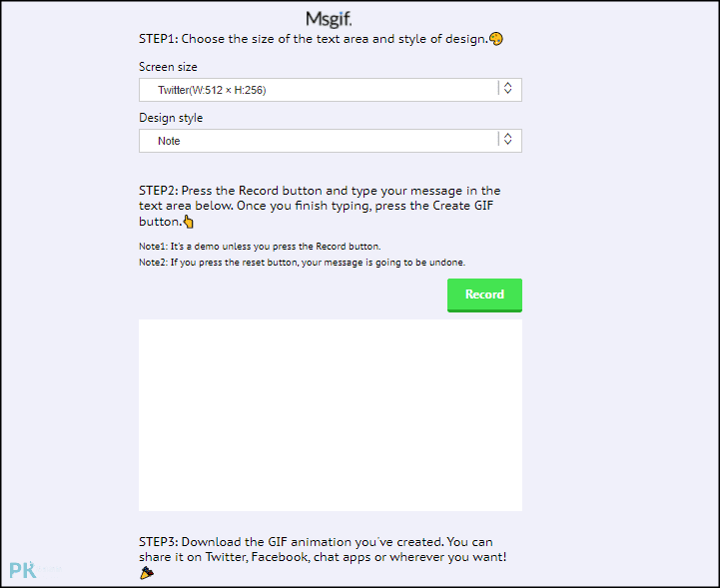Click the 'Create GIF' words in STEP2
Screen dimensions: 720x588
point(463,206)
